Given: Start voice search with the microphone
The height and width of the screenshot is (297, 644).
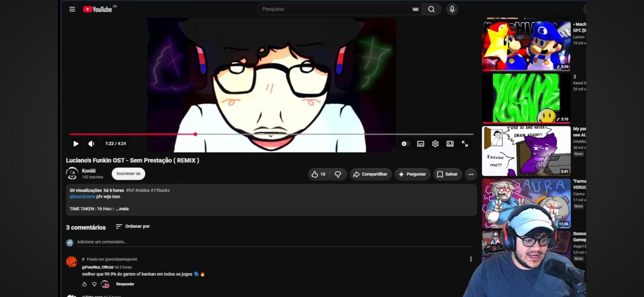Looking at the screenshot, I should [452, 9].
